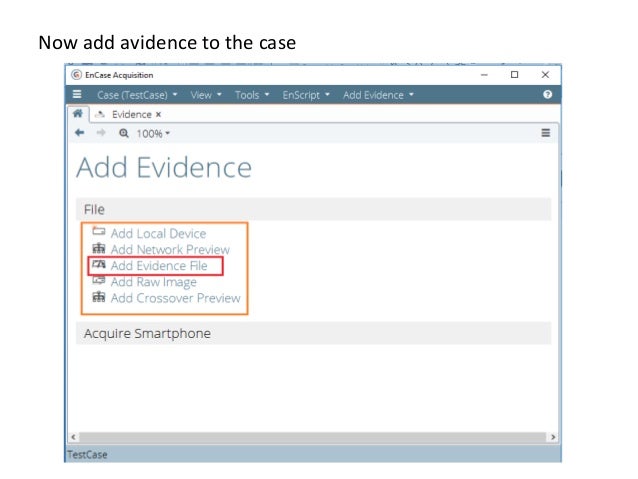Screen dimensions: 638x479
Task: Close the Evidence tab
Action: click(158, 115)
